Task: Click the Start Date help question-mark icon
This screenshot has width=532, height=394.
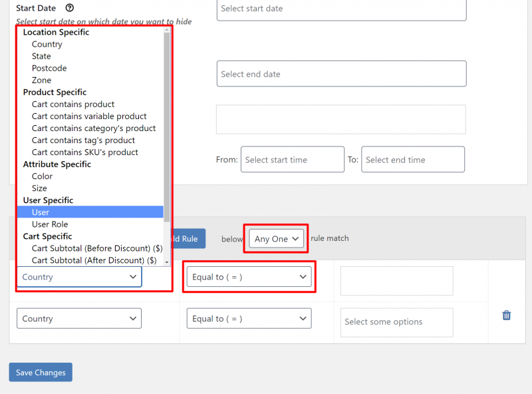Action: [x=70, y=8]
